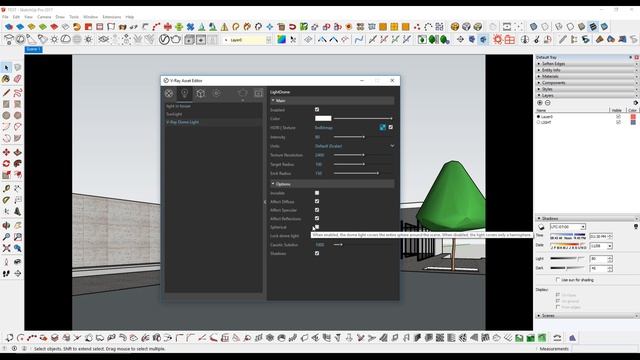
Task: Click the Layer0 color swatch
Action: point(633,117)
